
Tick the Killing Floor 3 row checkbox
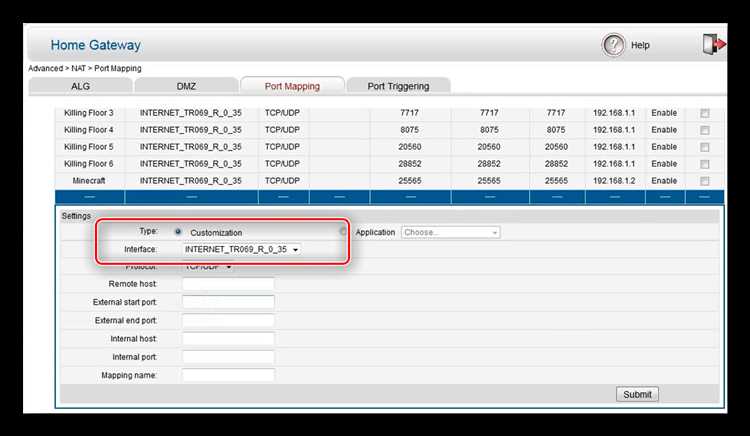coord(705,113)
